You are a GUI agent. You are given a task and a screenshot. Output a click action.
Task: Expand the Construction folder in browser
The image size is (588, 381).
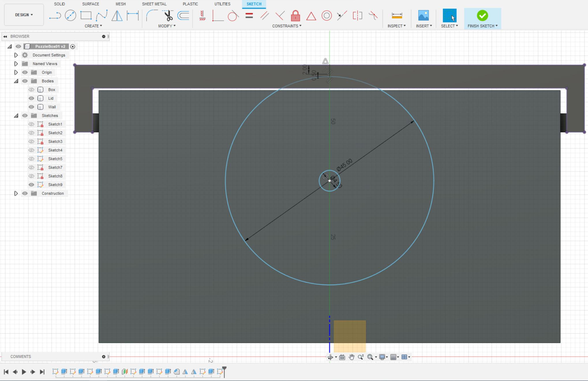16,193
